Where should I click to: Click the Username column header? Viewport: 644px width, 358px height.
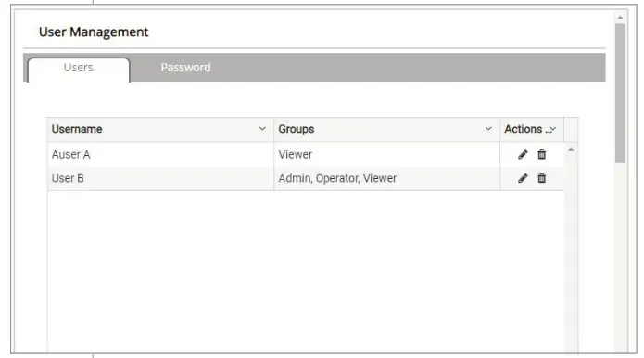160,129
